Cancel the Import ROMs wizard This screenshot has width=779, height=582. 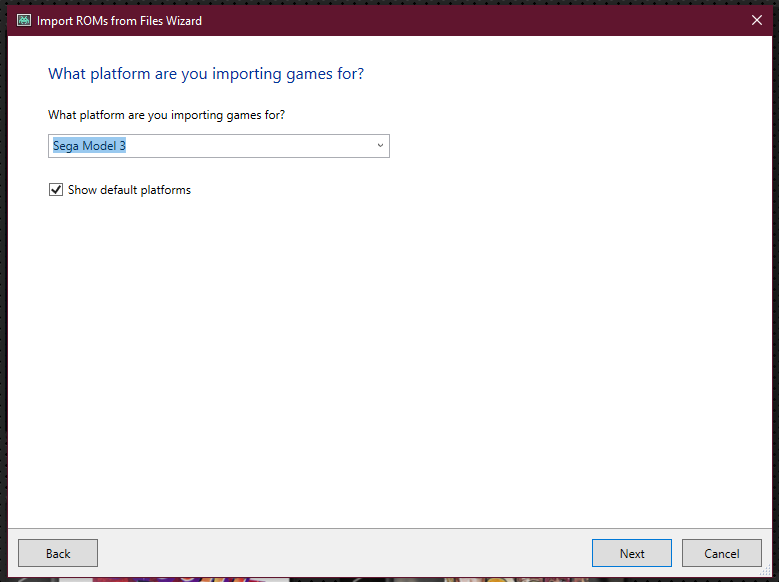[x=721, y=553]
